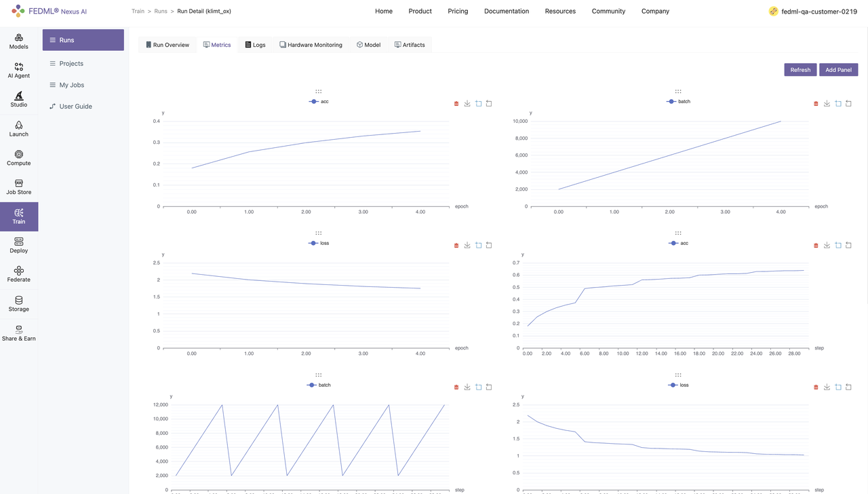This screenshot has height=494, width=868.
Task: Reset zoom on the acc-by-step chart
Action: [848, 246]
